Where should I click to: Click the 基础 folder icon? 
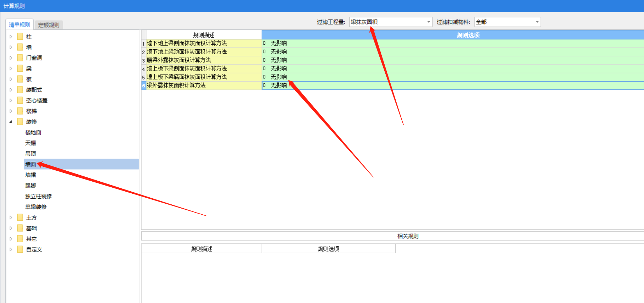point(20,228)
